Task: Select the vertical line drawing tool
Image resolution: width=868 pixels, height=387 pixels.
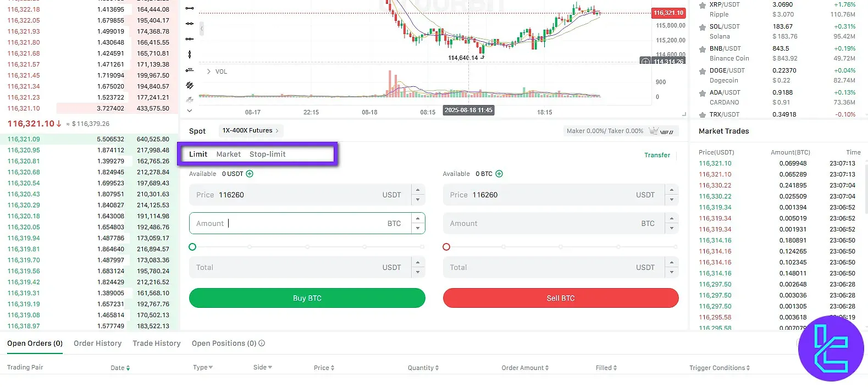Action: tap(189, 54)
